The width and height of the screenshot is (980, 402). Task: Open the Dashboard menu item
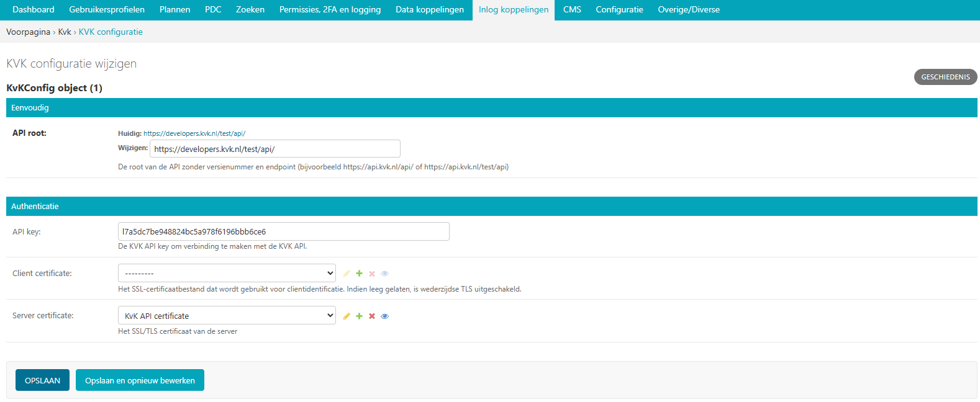[x=34, y=10]
